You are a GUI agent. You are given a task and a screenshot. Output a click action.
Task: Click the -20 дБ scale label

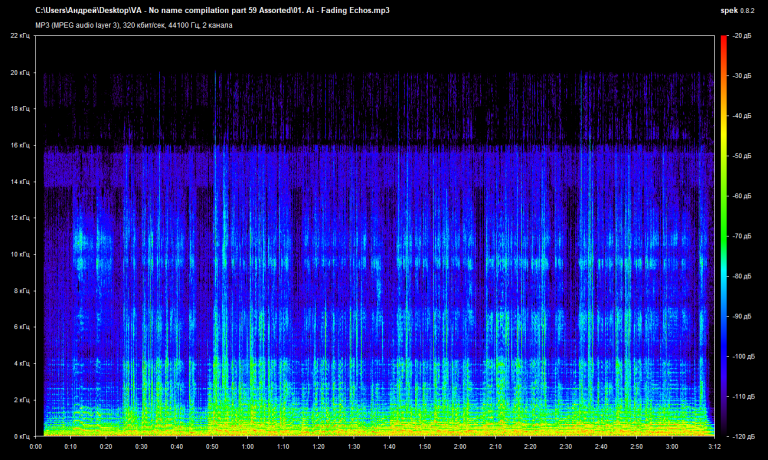click(742, 36)
